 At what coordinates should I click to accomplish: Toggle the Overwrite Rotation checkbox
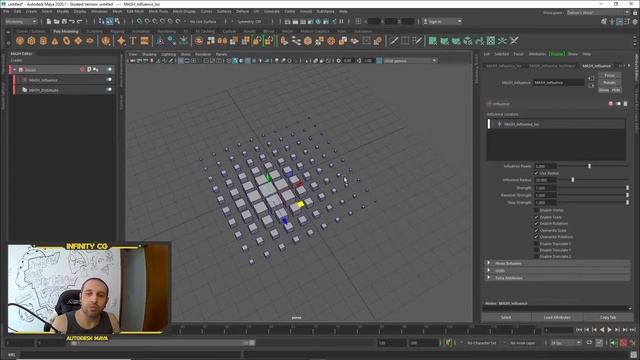click(x=536, y=237)
